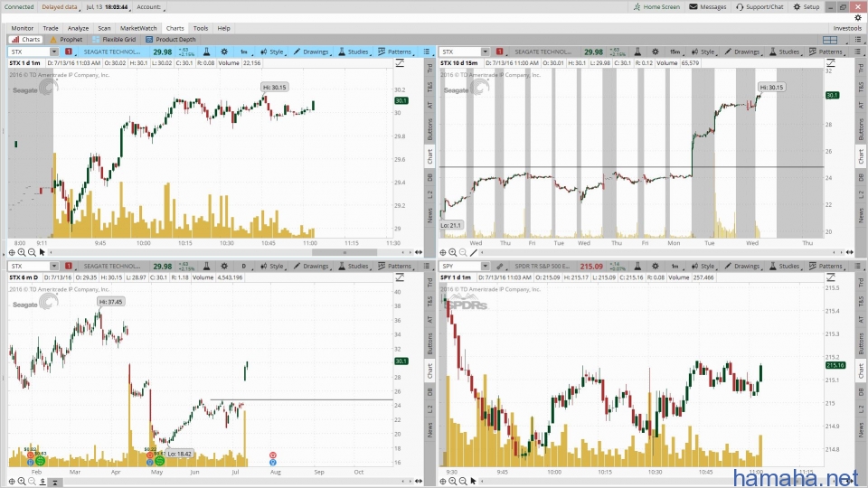This screenshot has height=488, width=868.
Task: Open chart settings gear in top-left chart
Action: pyautogui.click(x=224, y=52)
